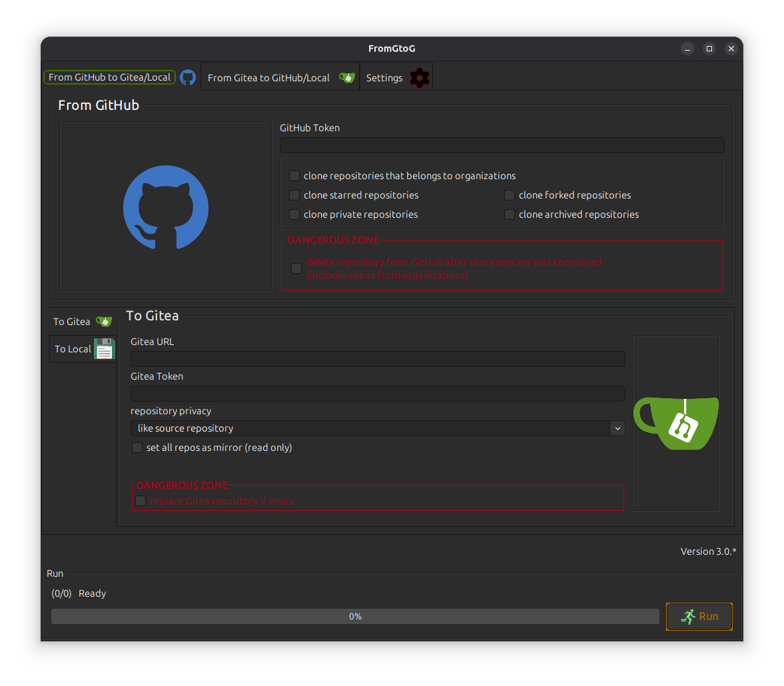Click the large green Gitea cup logo
This screenshot has width=784, height=686.
pyautogui.click(x=676, y=424)
